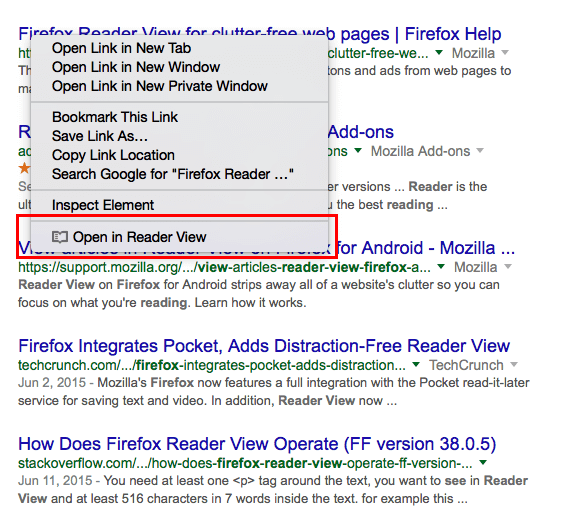Select Inspect Element
The width and height of the screenshot is (588, 521).
(103, 205)
